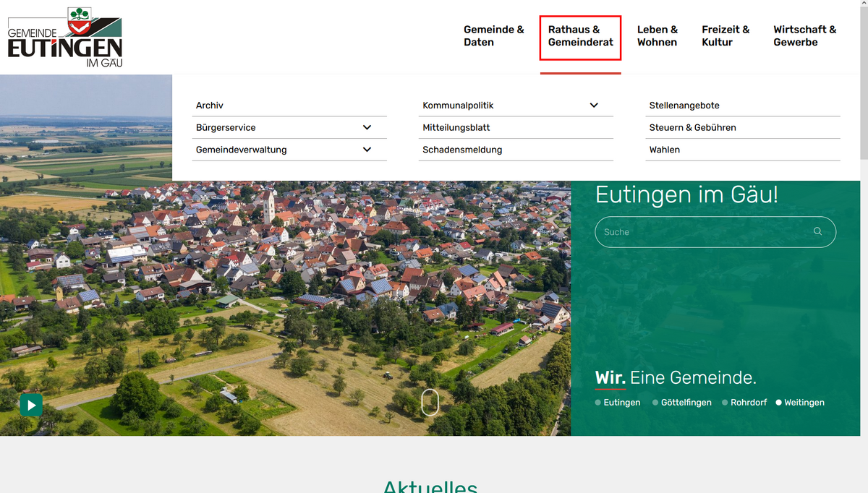Image resolution: width=868 pixels, height=493 pixels.
Task: Select the Weitingen slide indicator
Action: pos(800,403)
